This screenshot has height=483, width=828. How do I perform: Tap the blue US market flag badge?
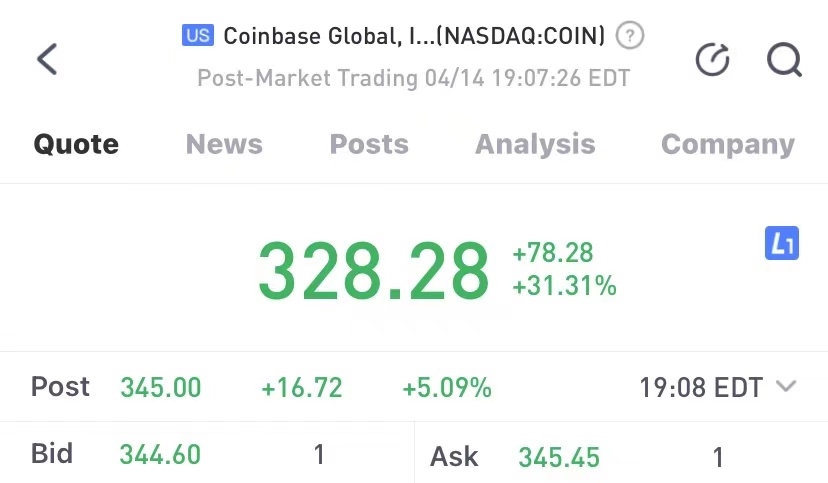click(x=198, y=36)
